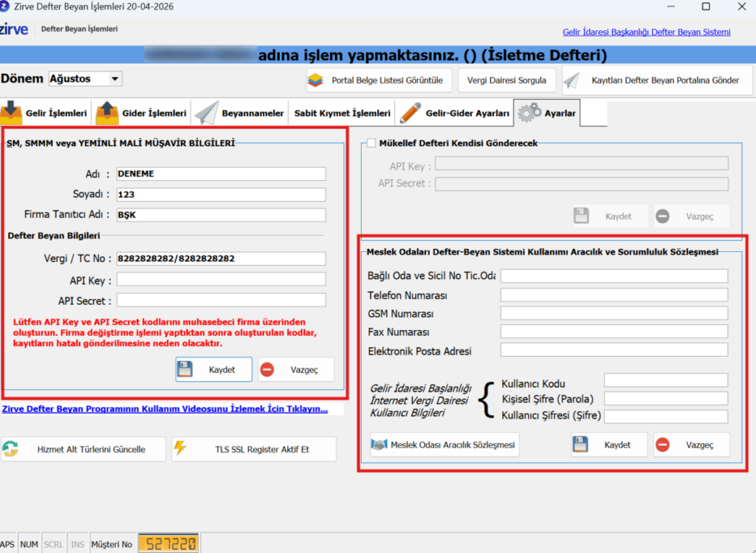756x553 pixels.
Task: Click the pencil icon on Gelir-Gider Ayarları
Action: [x=410, y=113]
